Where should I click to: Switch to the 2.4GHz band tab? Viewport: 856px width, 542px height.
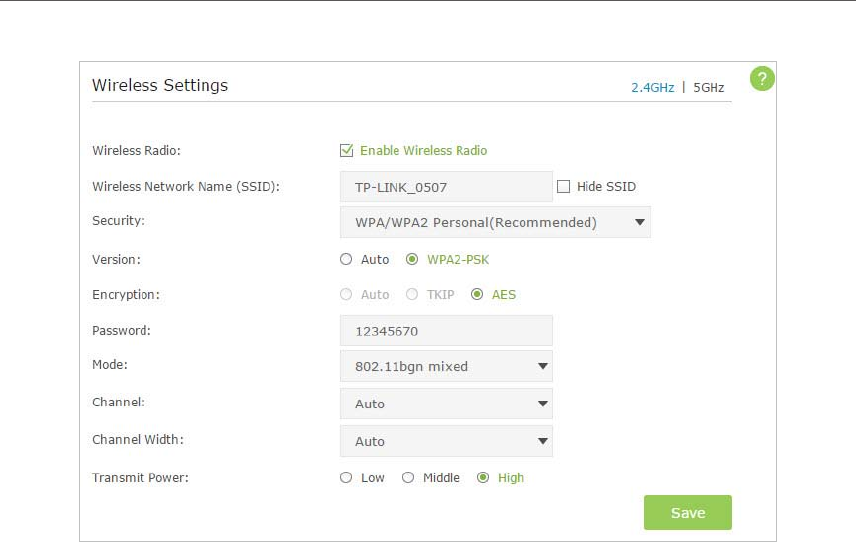[652, 87]
